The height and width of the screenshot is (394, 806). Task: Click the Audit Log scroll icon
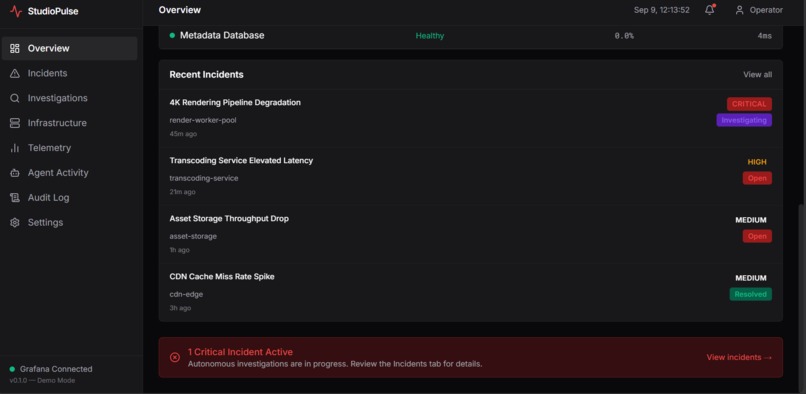pyautogui.click(x=15, y=198)
